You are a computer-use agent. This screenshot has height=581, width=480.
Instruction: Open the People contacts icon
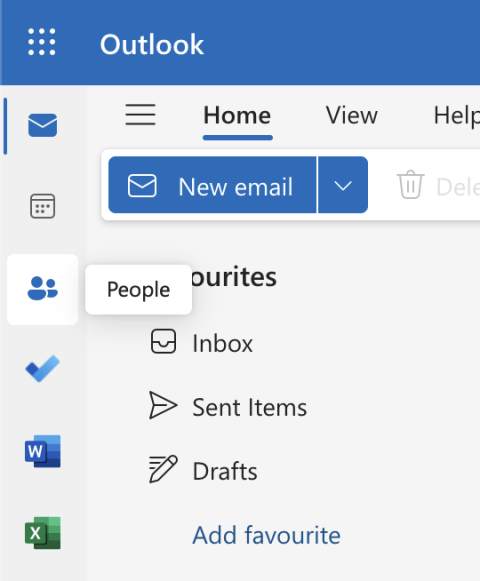(x=43, y=289)
